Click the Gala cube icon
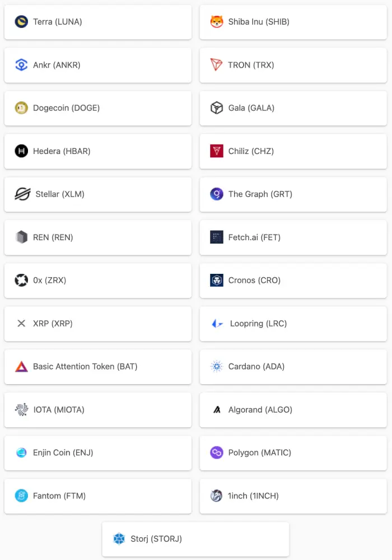 point(217,108)
